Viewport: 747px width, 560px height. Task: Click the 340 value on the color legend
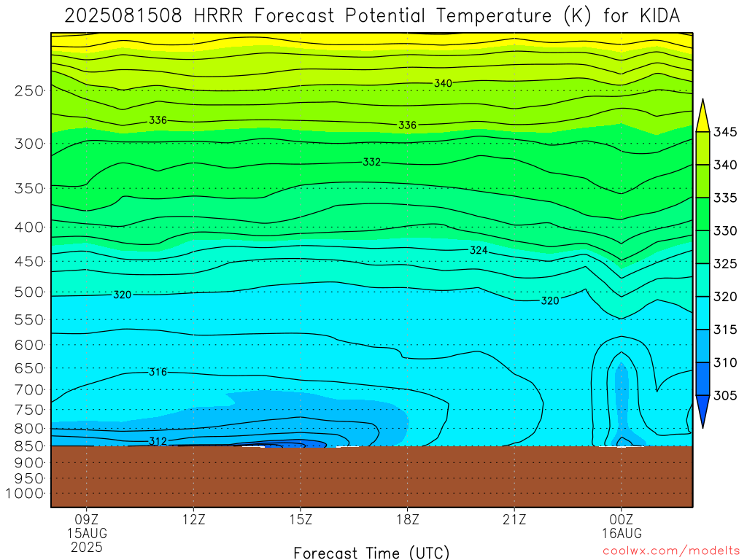(725, 166)
